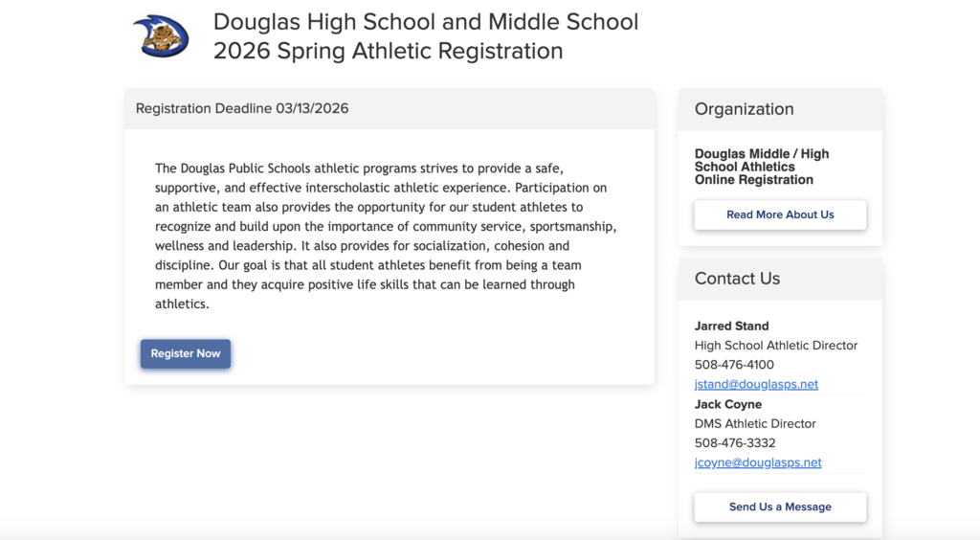Select the name Jarred Stand
Image resolution: width=980 pixels, height=540 pixels.
pos(731,326)
